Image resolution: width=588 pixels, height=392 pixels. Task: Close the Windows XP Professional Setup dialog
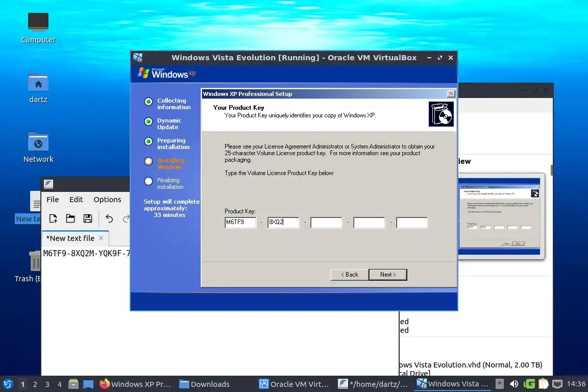tap(451, 94)
